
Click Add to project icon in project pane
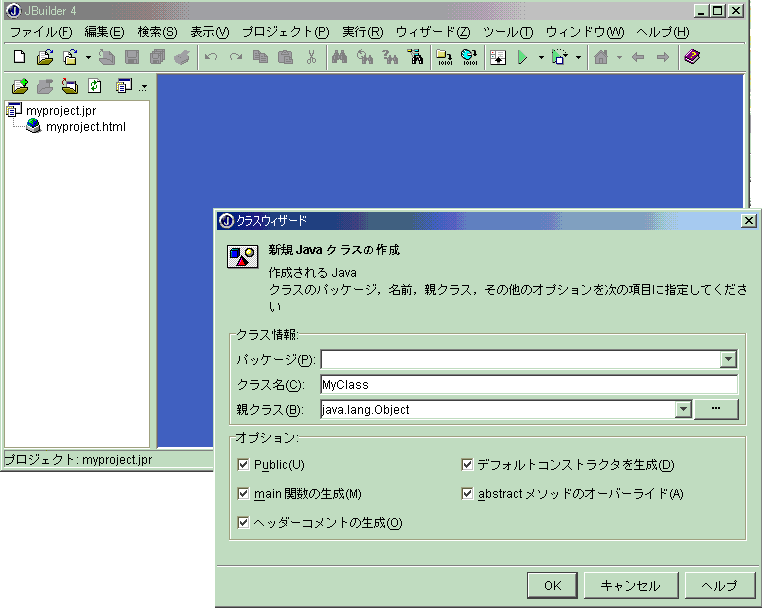coord(19,86)
